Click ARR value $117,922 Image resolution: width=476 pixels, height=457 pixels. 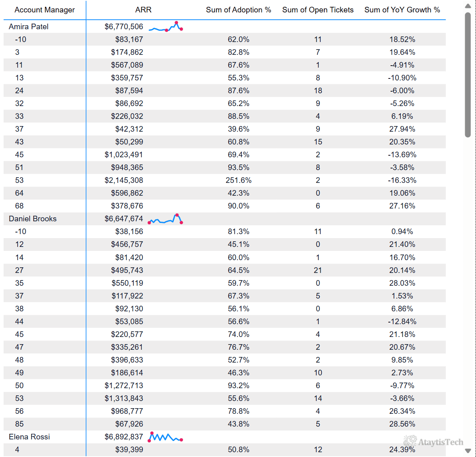coord(127,296)
